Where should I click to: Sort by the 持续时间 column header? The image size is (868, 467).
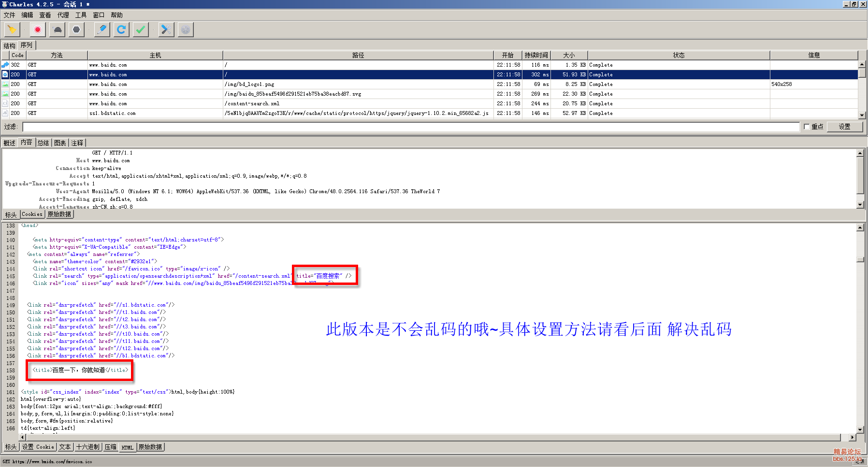(x=536, y=55)
